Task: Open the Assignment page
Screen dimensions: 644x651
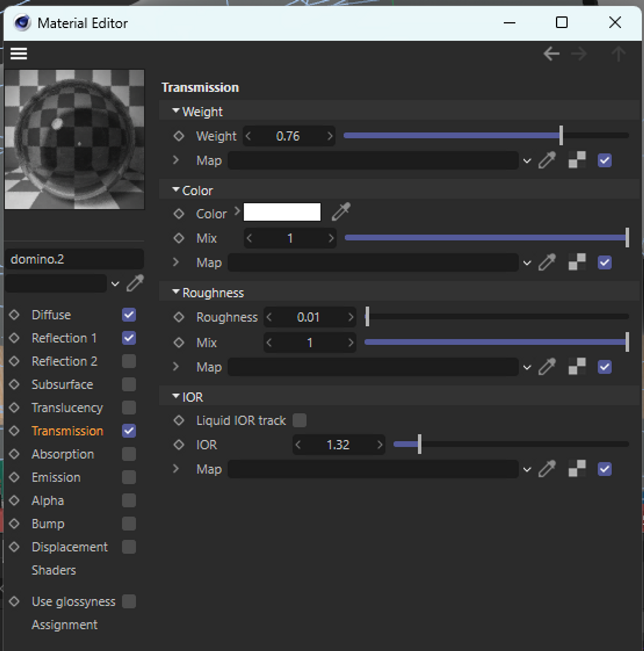Action: pos(64,625)
